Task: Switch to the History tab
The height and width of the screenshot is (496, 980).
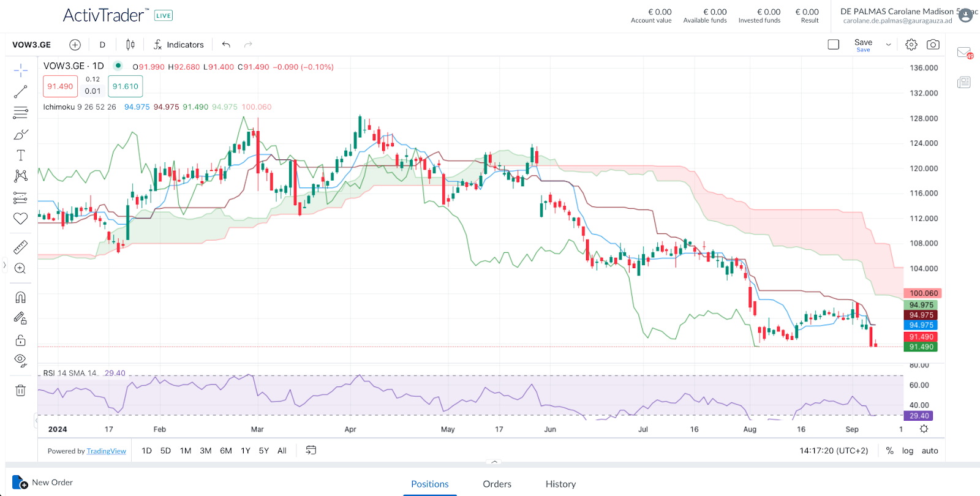Action: click(x=560, y=484)
